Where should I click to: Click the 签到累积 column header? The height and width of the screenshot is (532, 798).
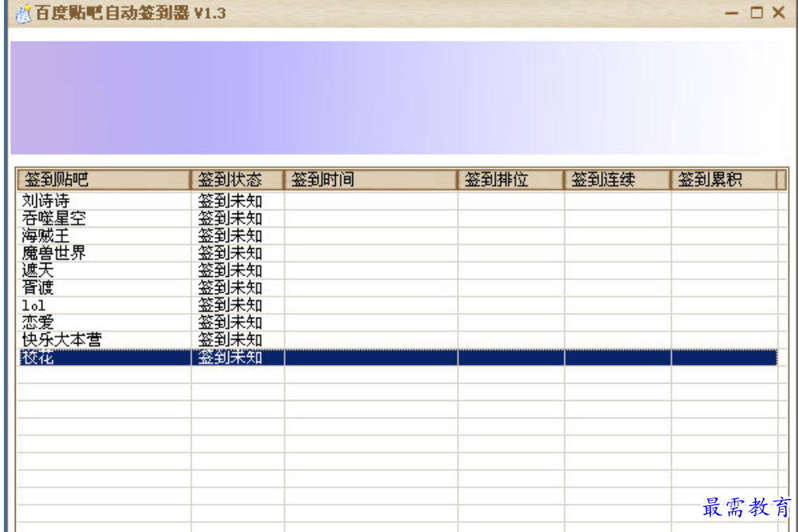[x=724, y=180]
